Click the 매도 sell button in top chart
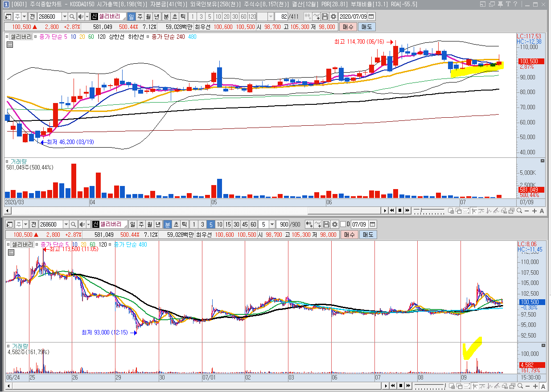The width and height of the screenshot is (551, 392). coord(367,27)
